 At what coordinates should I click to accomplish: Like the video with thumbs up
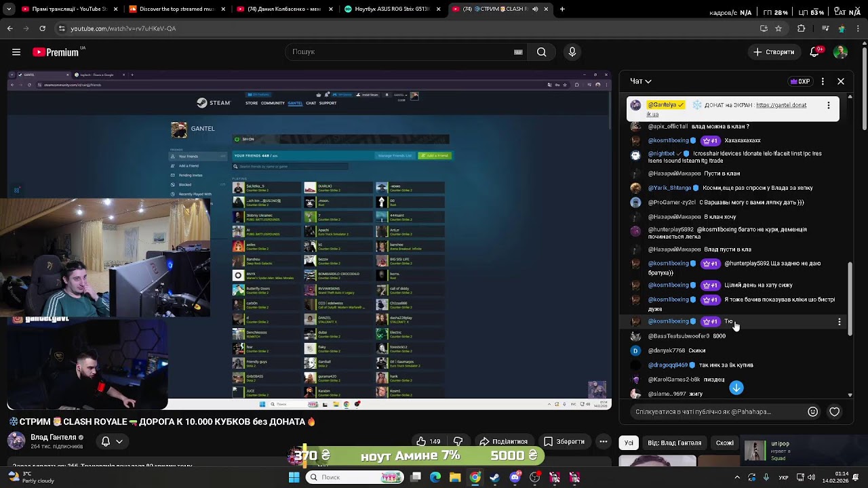click(x=428, y=441)
